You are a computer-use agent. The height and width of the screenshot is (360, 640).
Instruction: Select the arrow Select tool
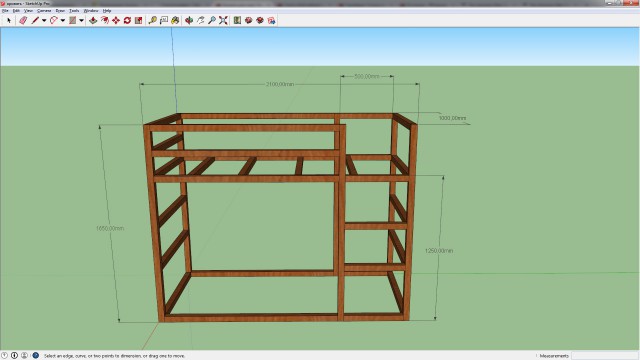pyautogui.click(x=9, y=20)
